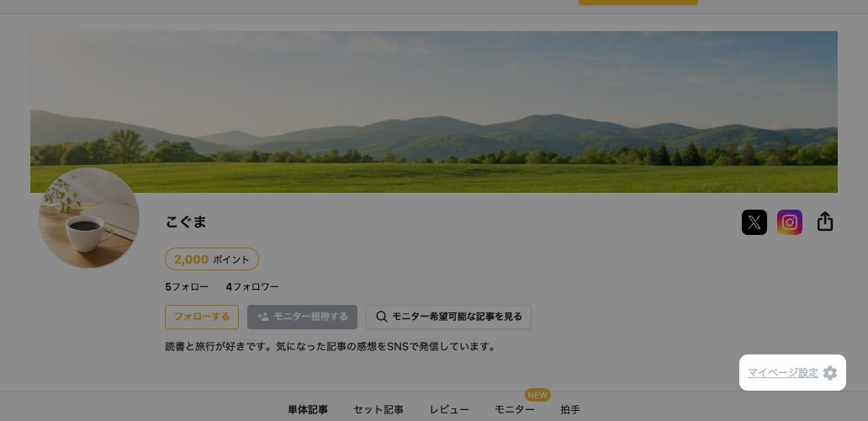The image size is (868, 421).
Task: Click the profile name こぐま
Action: pyautogui.click(x=186, y=222)
